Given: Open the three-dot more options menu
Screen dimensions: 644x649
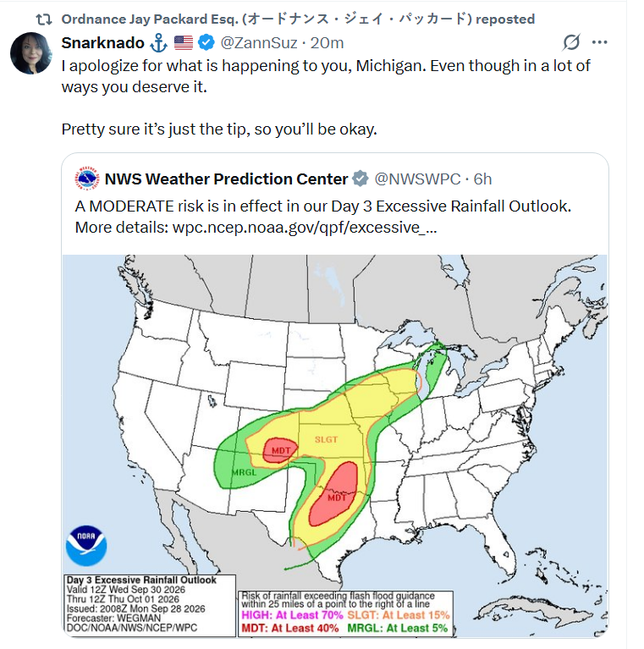Looking at the screenshot, I should click(x=599, y=42).
